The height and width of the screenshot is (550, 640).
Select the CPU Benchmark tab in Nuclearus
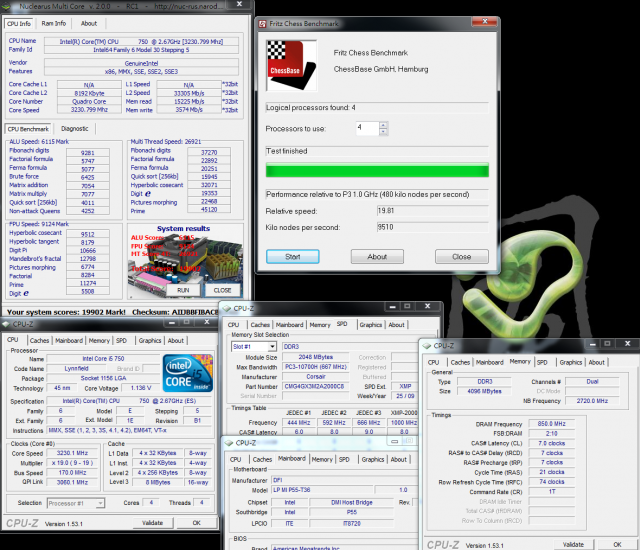coord(28,129)
